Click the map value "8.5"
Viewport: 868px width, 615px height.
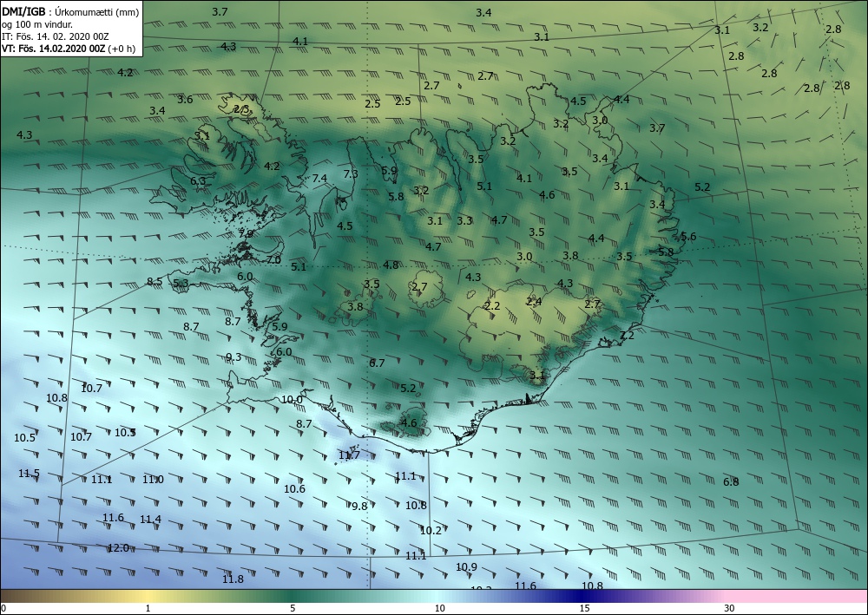pyautogui.click(x=155, y=282)
